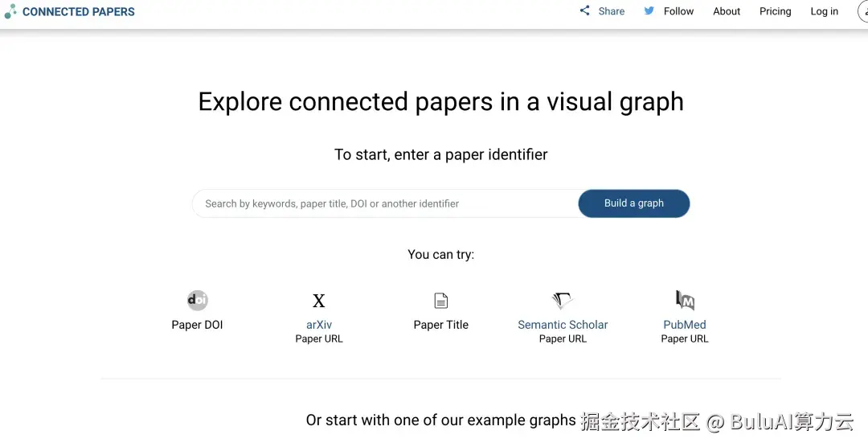The width and height of the screenshot is (868, 447).
Task: Click the You can try: text
Action: coord(441,254)
